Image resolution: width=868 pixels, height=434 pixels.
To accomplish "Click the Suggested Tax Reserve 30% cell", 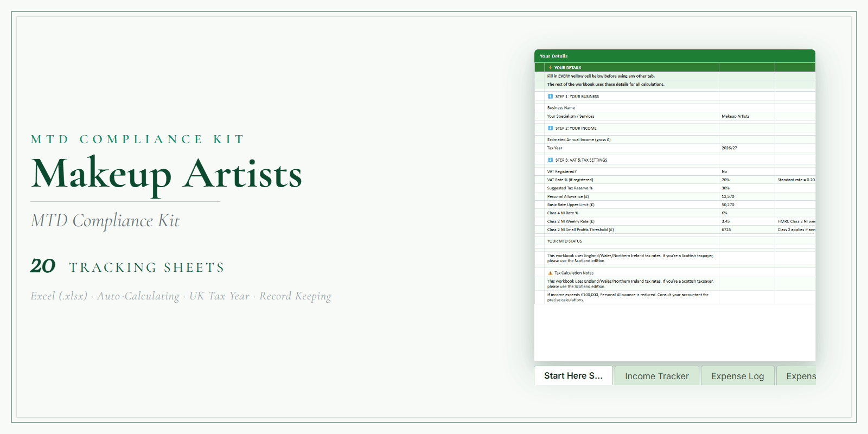I will click(x=746, y=188).
